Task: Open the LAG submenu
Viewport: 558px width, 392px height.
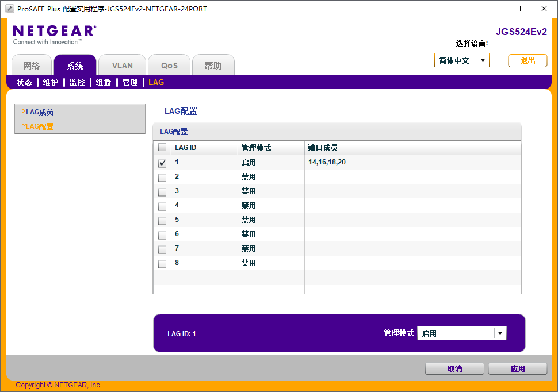Action: (x=156, y=83)
